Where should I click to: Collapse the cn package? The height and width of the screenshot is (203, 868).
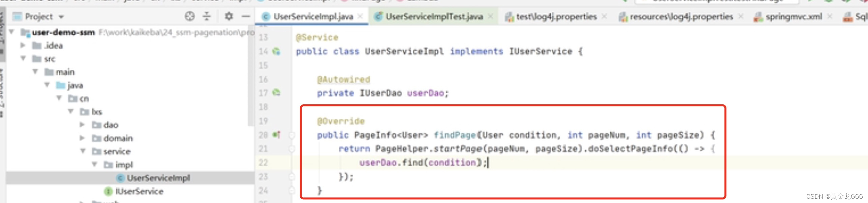click(59, 98)
